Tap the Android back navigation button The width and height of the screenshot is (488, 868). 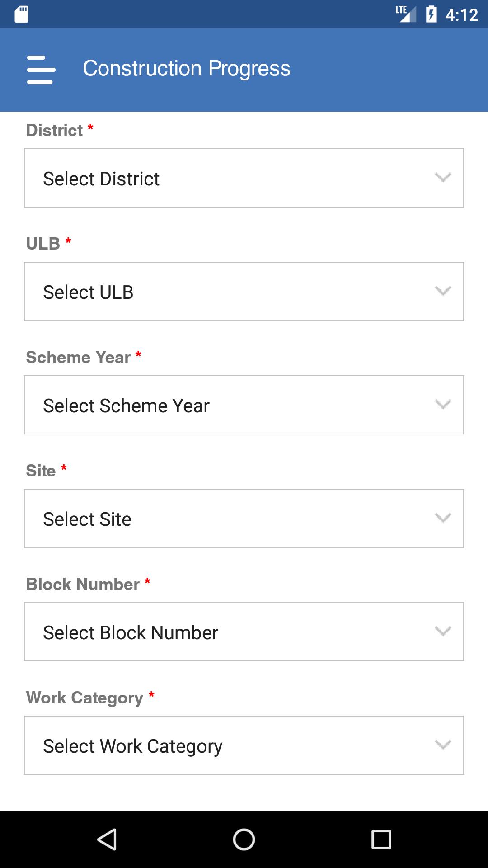(108, 840)
